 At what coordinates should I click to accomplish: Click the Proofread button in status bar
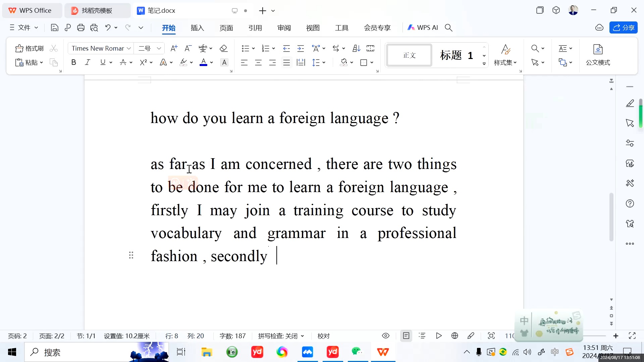tap(323, 336)
